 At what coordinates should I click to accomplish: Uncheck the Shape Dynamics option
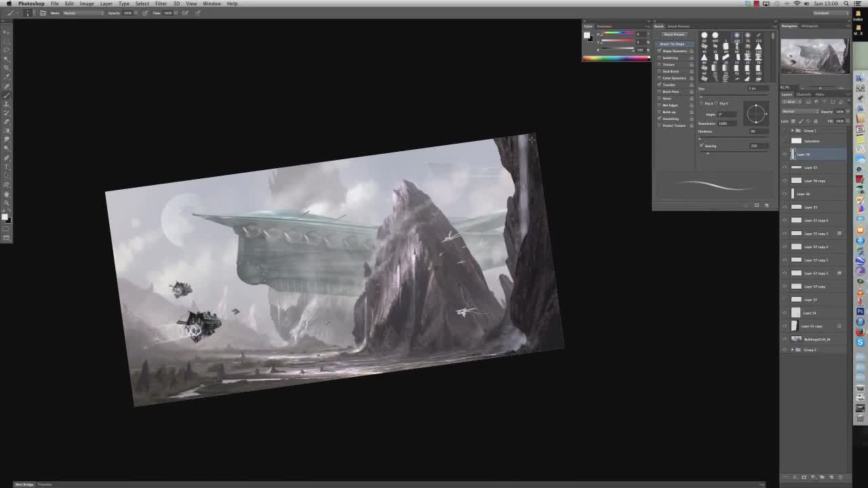point(659,51)
